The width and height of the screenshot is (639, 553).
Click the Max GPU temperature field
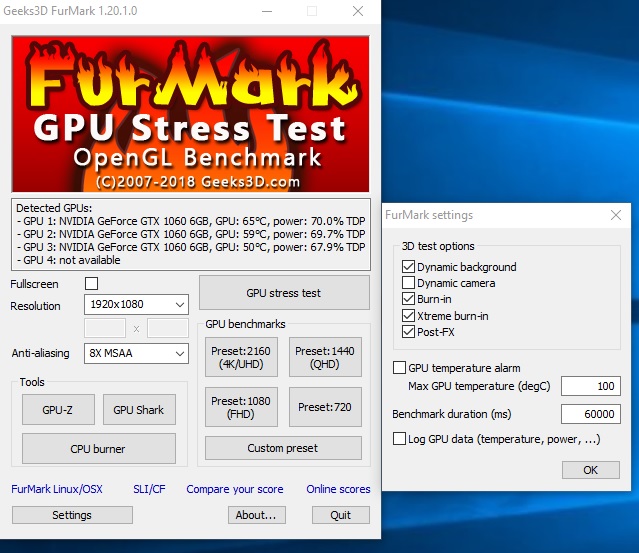tap(591, 386)
